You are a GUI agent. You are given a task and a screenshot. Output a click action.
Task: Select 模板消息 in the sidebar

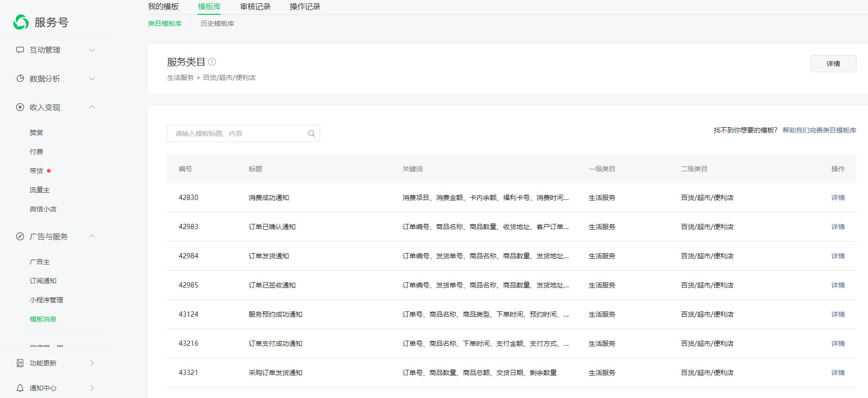click(43, 319)
